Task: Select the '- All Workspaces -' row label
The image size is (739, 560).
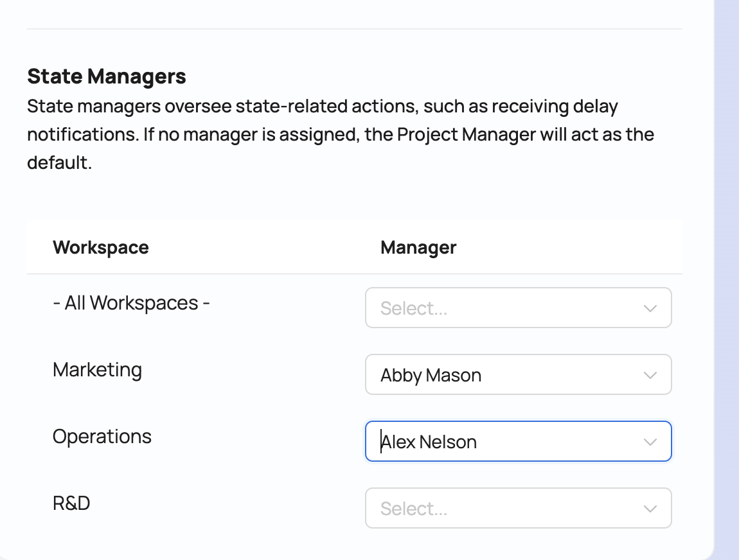Action: pyautogui.click(x=131, y=302)
